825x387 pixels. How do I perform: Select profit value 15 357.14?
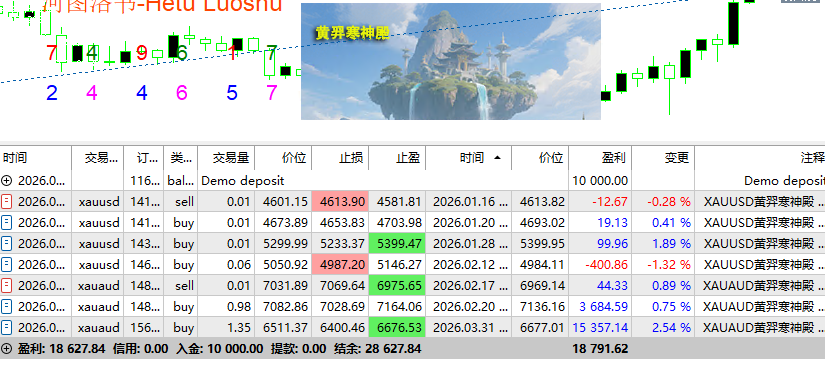pyautogui.click(x=600, y=328)
